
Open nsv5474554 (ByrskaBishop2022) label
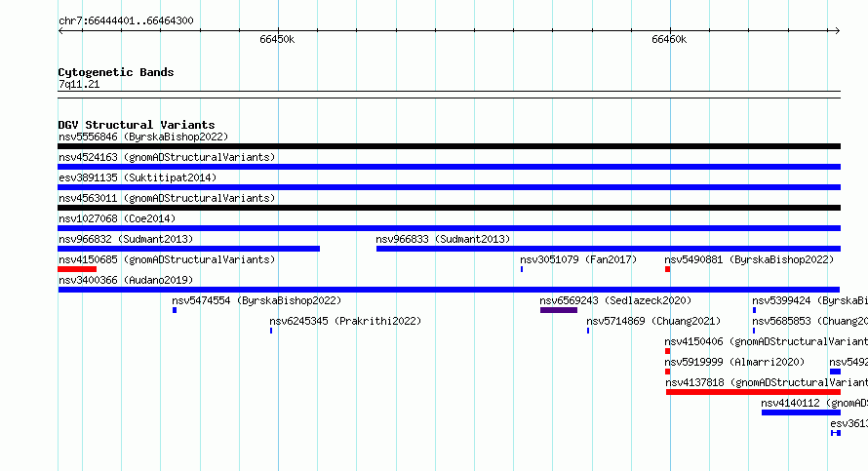click(256, 300)
